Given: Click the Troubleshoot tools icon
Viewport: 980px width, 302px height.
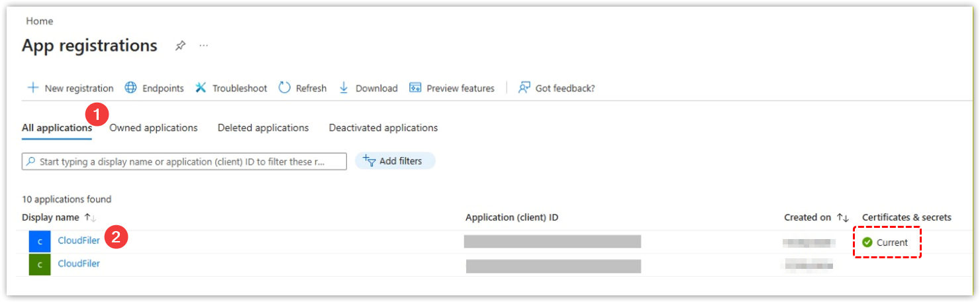Looking at the screenshot, I should (201, 88).
